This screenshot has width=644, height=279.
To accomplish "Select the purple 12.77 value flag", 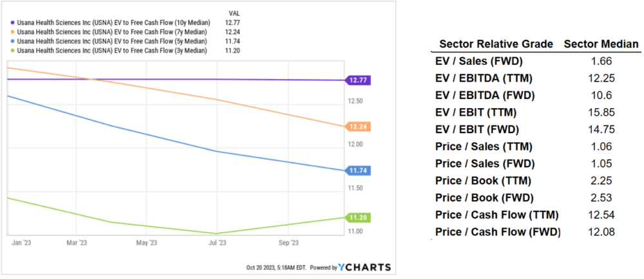I will tap(357, 80).
